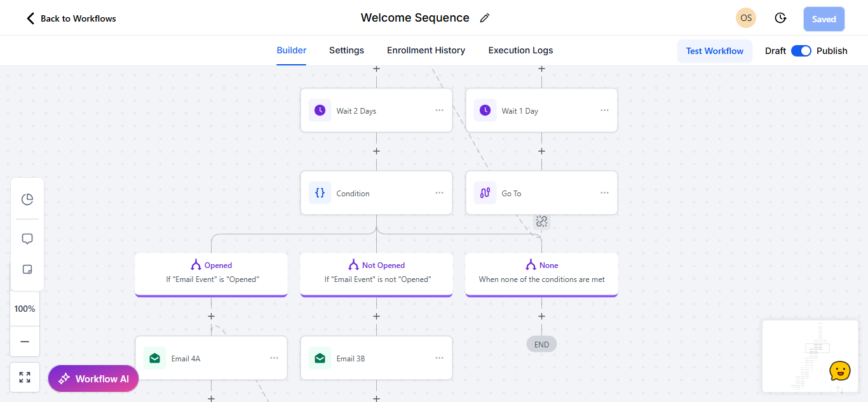Open the Settings tab

[x=346, y=50]
